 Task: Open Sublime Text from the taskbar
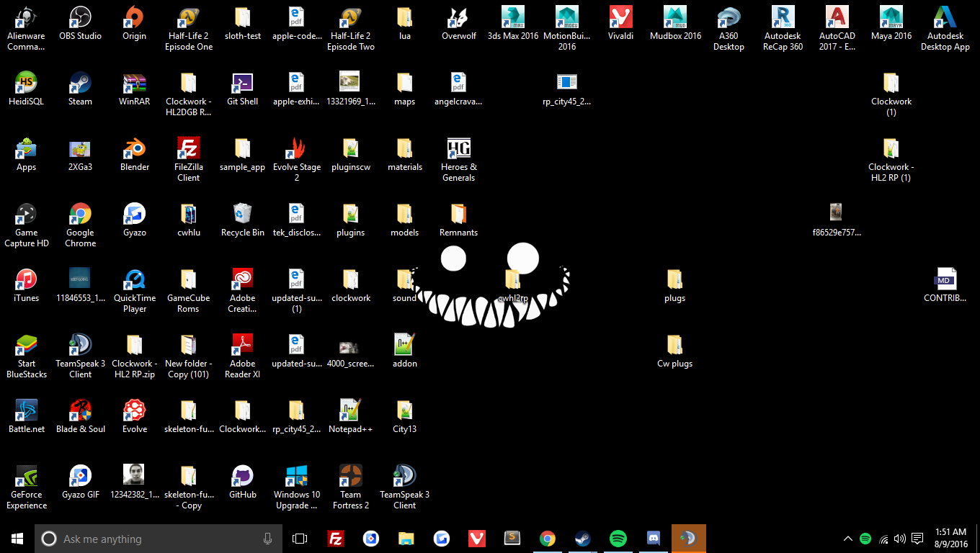coord(512,539)
